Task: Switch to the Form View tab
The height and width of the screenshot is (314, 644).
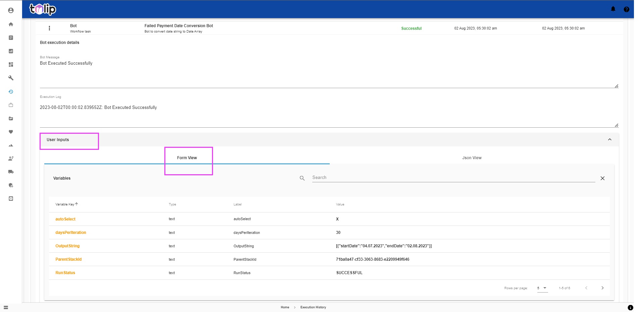Action: coord(187,158)
